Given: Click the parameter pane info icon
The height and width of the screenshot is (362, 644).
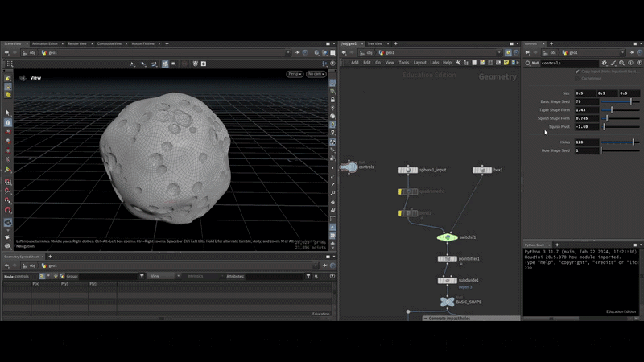Looking at the screenshot, I should coord(630,63).
